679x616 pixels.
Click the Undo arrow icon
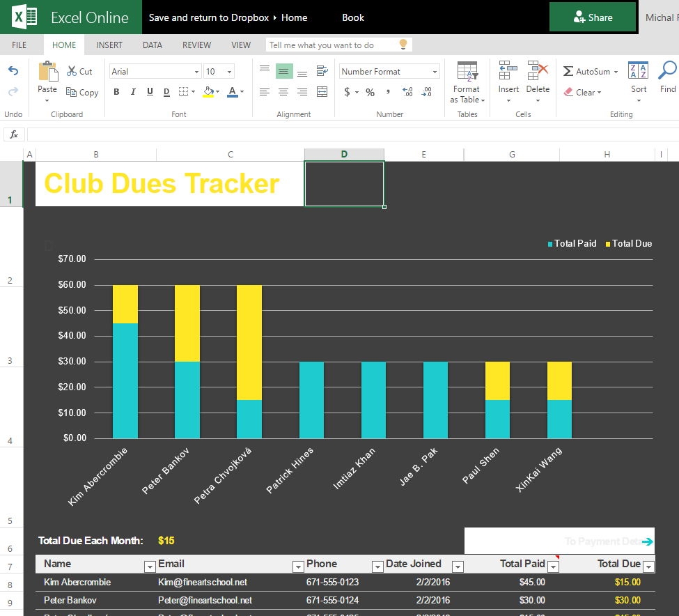click(13, 71)
